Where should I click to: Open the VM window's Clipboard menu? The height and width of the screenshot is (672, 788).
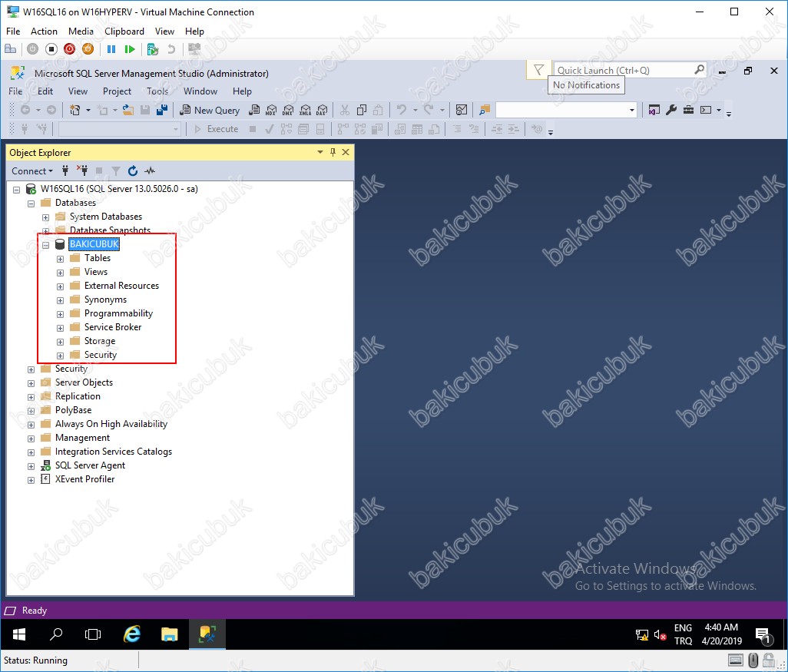124,31
